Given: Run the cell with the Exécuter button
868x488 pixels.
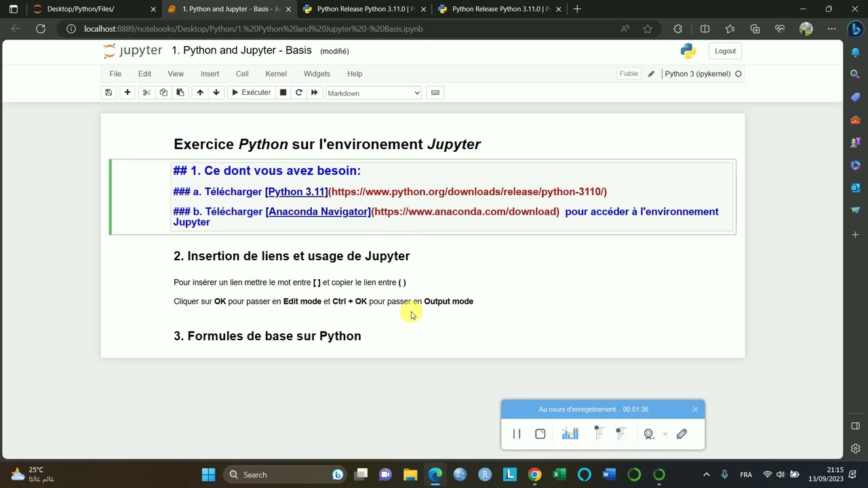Looking at the screenshot, I should [251, 93].
